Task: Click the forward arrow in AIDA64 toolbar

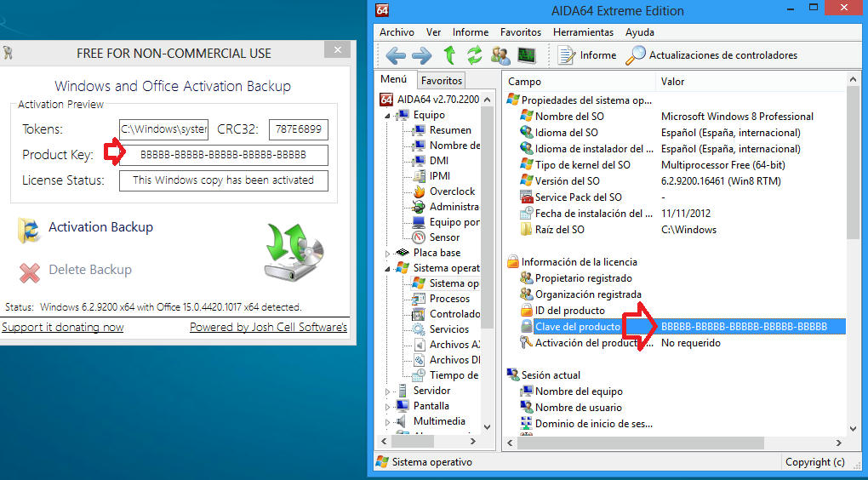Action: (422, 55)
